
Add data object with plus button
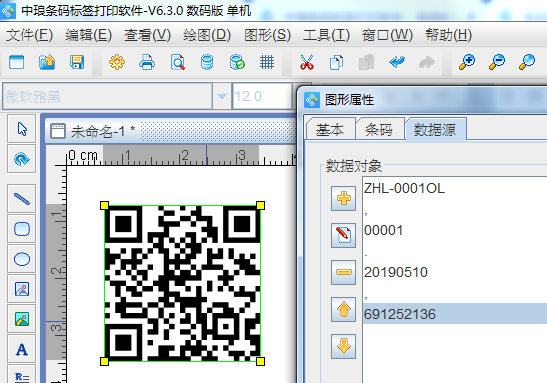click(344, 198)
